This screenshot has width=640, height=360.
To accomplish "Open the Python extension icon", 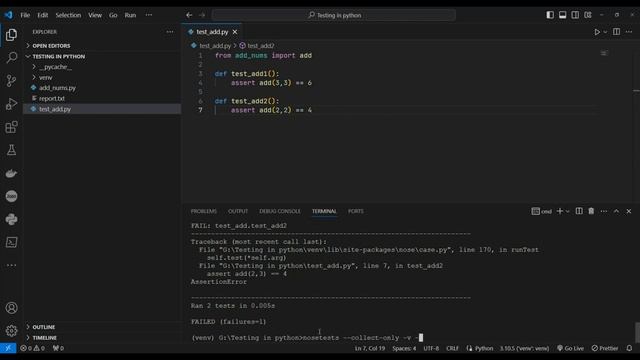I will pos(11,219).
